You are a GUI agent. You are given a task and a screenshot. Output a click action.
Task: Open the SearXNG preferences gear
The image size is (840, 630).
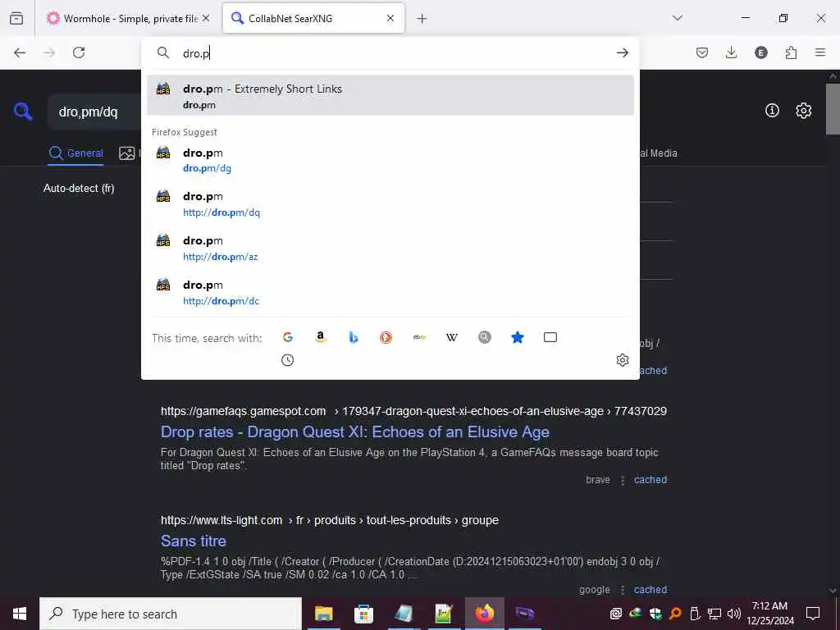[804, 111]
